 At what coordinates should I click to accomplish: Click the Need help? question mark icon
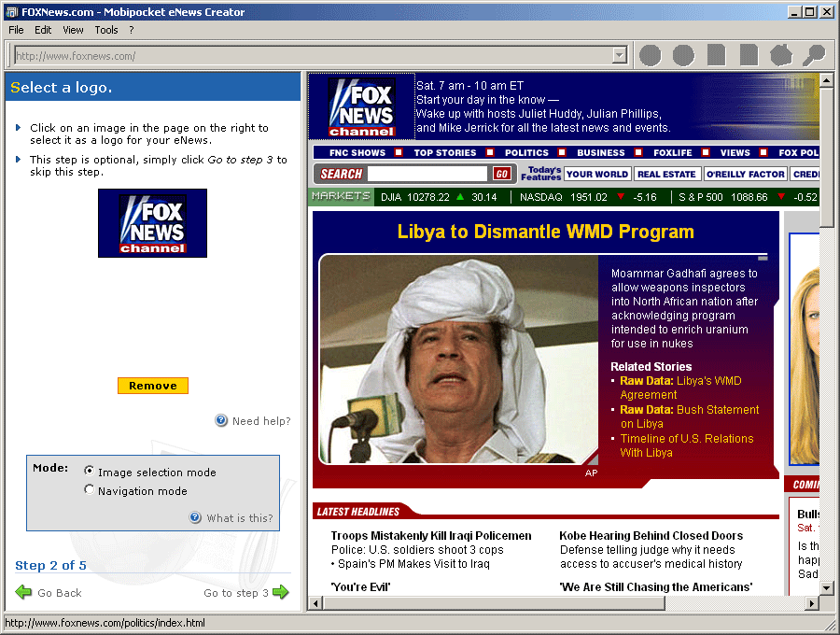click(x=220, y=420)
